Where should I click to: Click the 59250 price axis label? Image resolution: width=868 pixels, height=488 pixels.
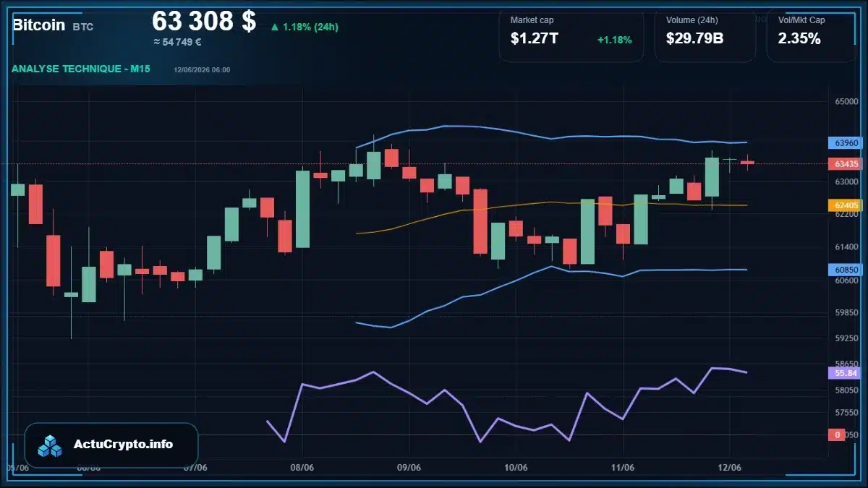click(847, 338)
